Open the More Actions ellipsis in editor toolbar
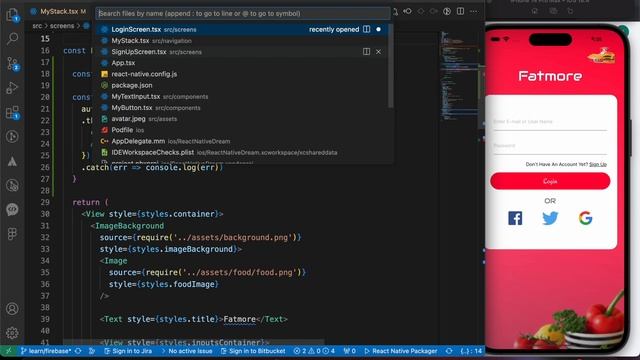Viewport: 640px width, 360px height. coord(473,11)
